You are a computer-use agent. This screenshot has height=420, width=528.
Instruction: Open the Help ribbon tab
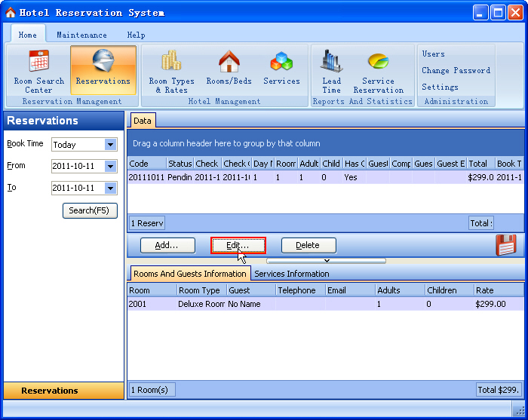tap(136, 35)
